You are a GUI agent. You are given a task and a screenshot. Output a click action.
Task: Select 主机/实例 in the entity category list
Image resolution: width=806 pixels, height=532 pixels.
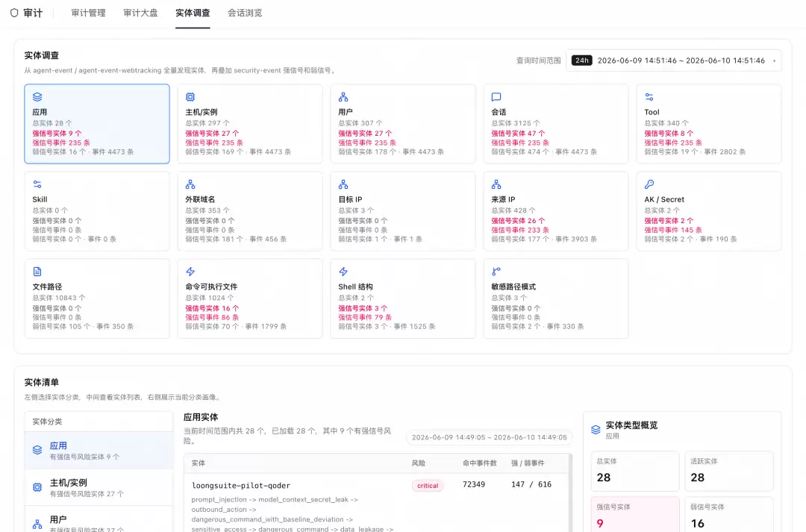click(99, 487)
